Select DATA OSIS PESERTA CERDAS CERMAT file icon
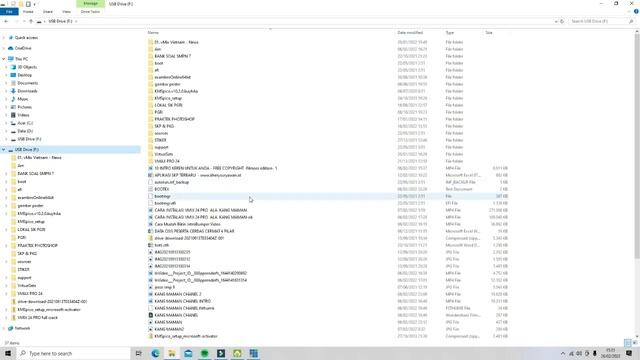This screenshot has height=360, width=640. pyautogui.click(x=151, y=231)
